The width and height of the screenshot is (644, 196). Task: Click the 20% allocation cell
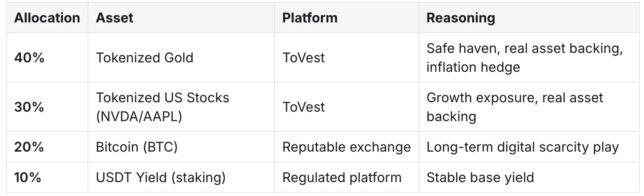47,147
